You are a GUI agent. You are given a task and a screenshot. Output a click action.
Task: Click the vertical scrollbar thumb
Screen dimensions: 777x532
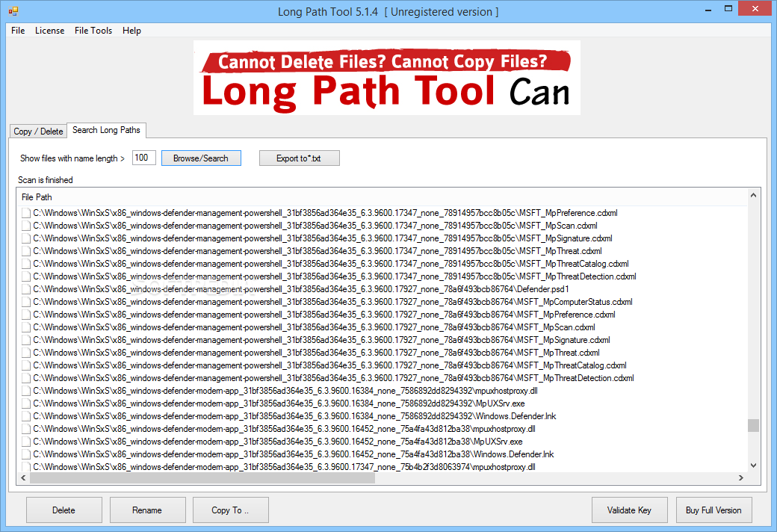[x=753, y=425]
